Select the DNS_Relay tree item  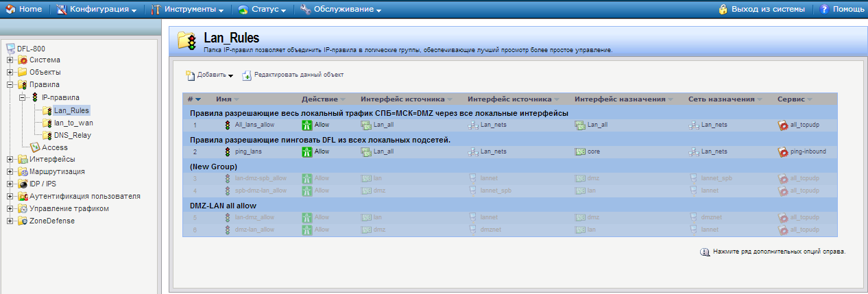click(72, 135)
